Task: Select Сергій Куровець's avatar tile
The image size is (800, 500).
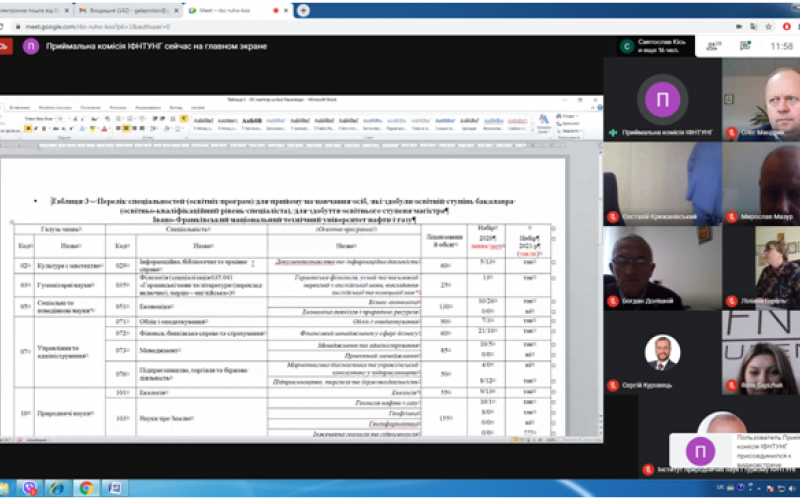Action: click(662, 353)
